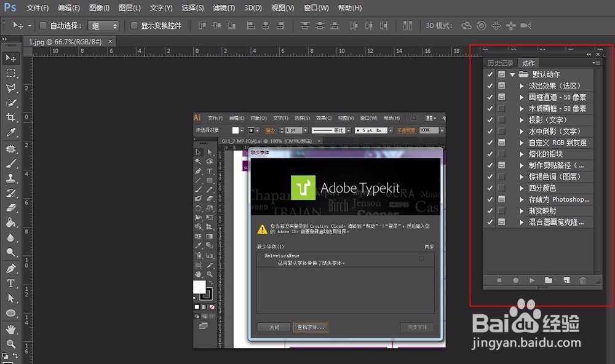The width and height of the screenshot is (615, 364).
Task: Toggle the checkmark for 投影（文字）
Action: click(490, 120)
